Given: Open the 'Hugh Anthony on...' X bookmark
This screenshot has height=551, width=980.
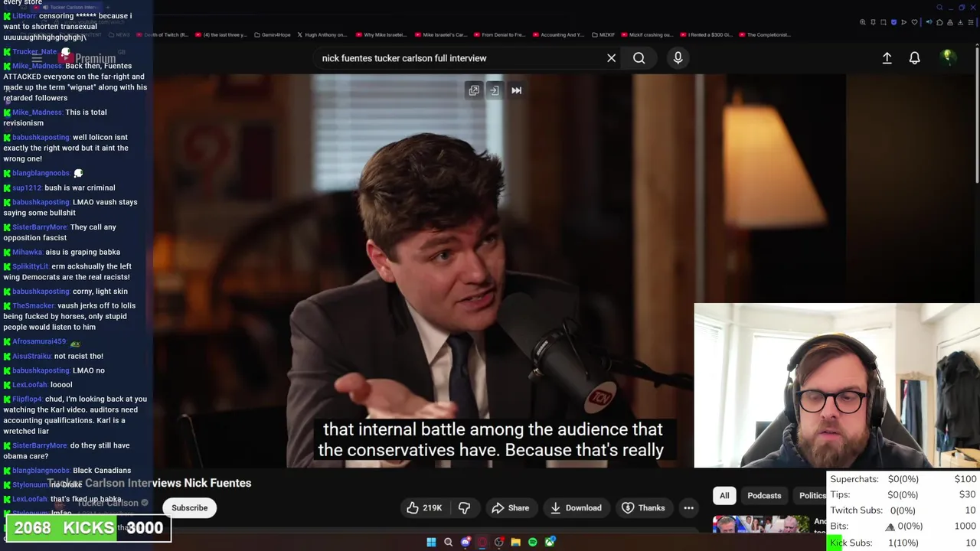Looking at the screenshot, I should pos(322,34).
